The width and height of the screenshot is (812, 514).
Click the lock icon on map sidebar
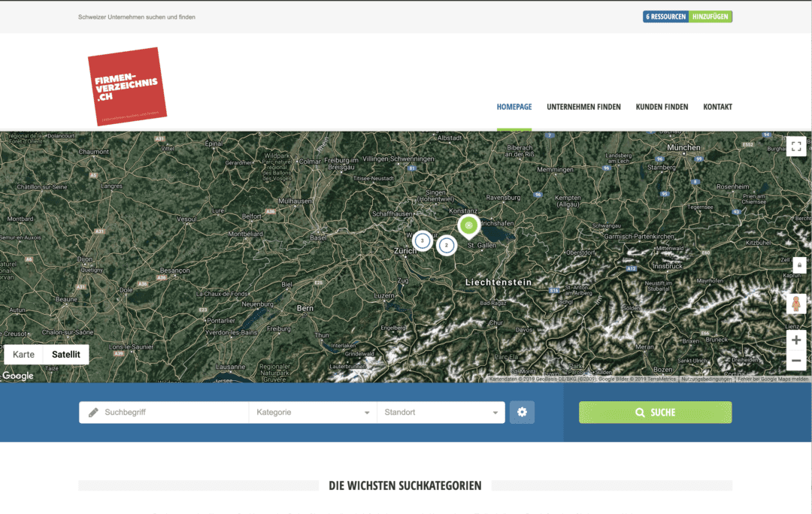[796, 265]
